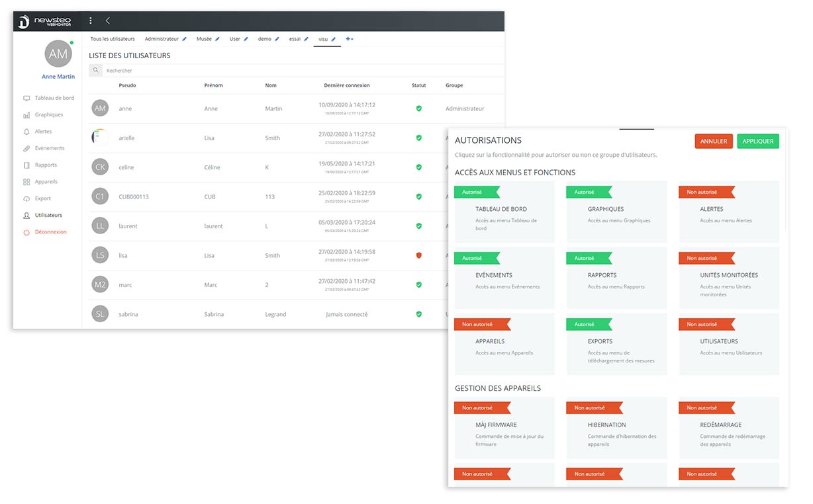Click the Legrand name cell
Screen dimensions: 813x504
coord(275,314)
